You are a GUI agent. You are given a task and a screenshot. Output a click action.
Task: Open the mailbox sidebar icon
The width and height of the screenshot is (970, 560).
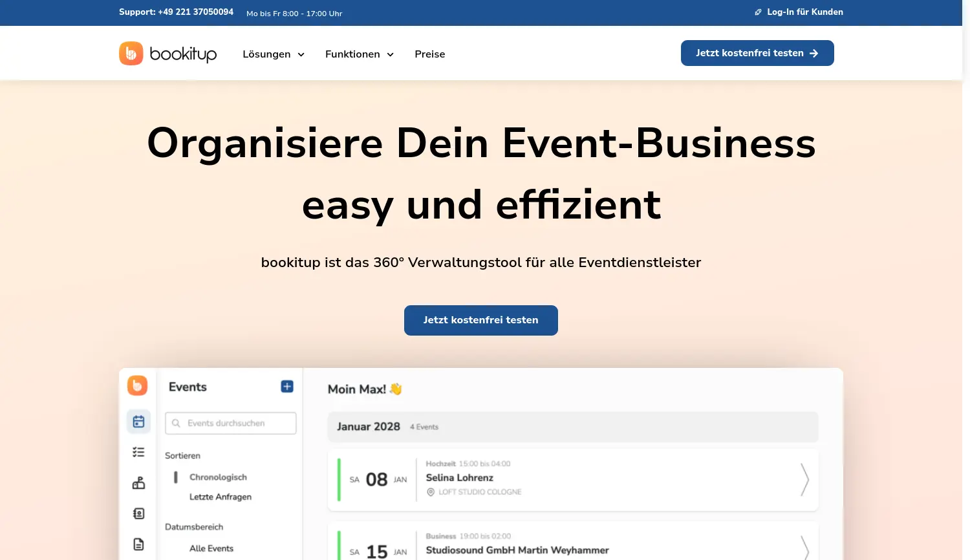click(138, 483)
